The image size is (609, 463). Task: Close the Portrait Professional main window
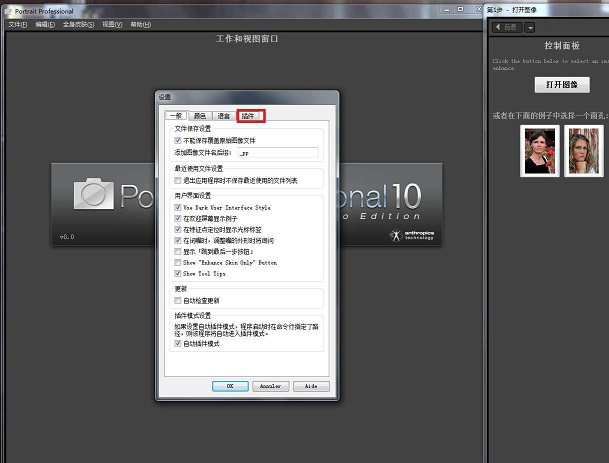click(478, 9)
